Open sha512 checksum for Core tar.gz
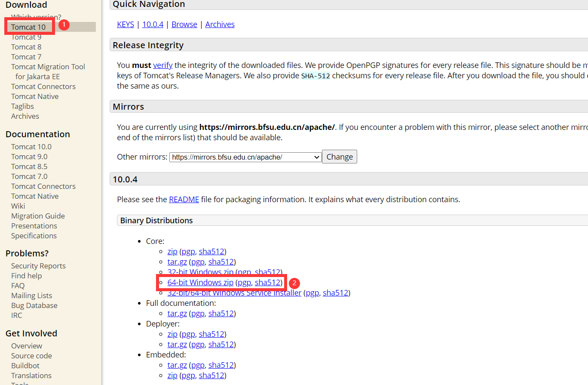The width and height of the screenshot is (588, 385). 221,262
